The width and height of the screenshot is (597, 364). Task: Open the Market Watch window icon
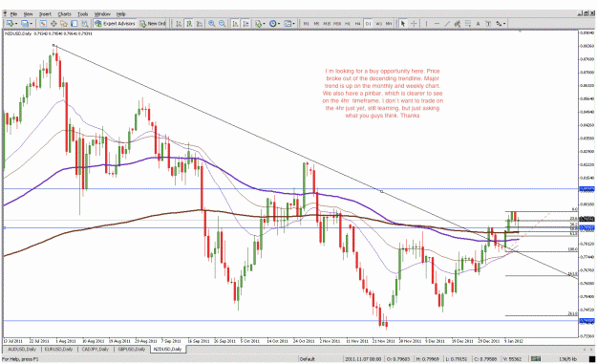tap(43, 24)
